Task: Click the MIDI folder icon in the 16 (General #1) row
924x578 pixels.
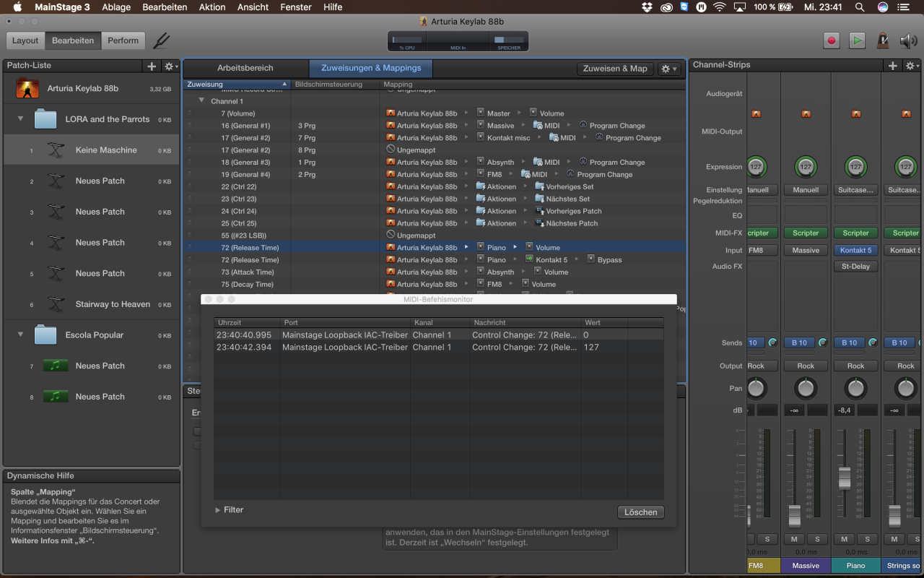Action: coord(538,125)
